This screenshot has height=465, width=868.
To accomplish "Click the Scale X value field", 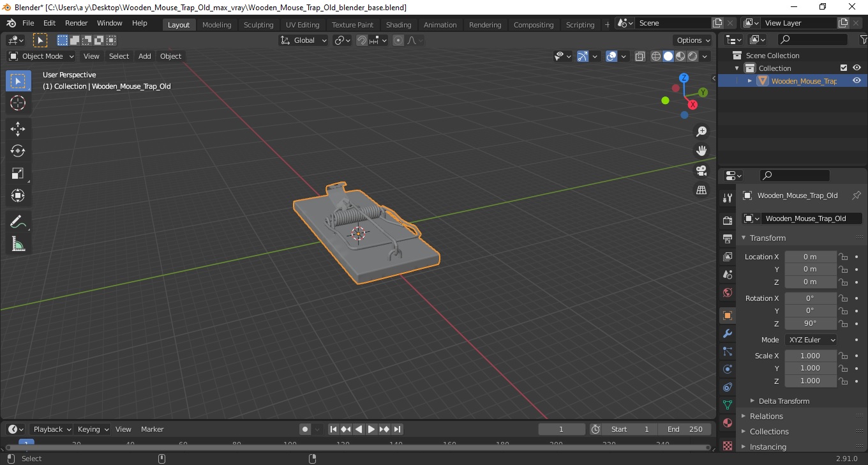I will click(811, 356).
